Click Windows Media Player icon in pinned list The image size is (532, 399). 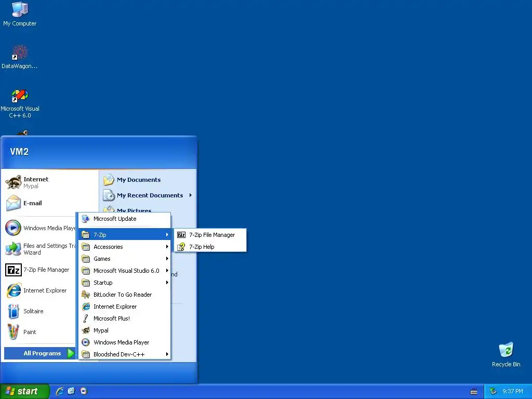pos(13,228)
